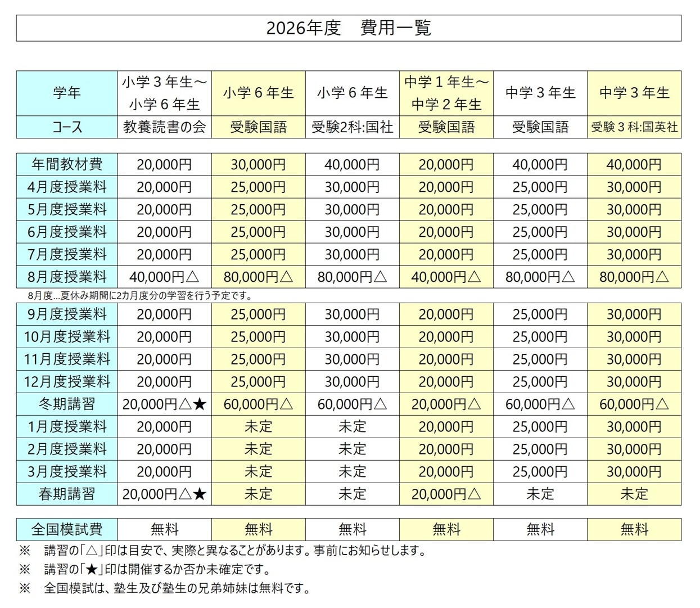Click the 冬期講習 20,000円△★ cell
The image size is (700, 608).
[165, 404]
